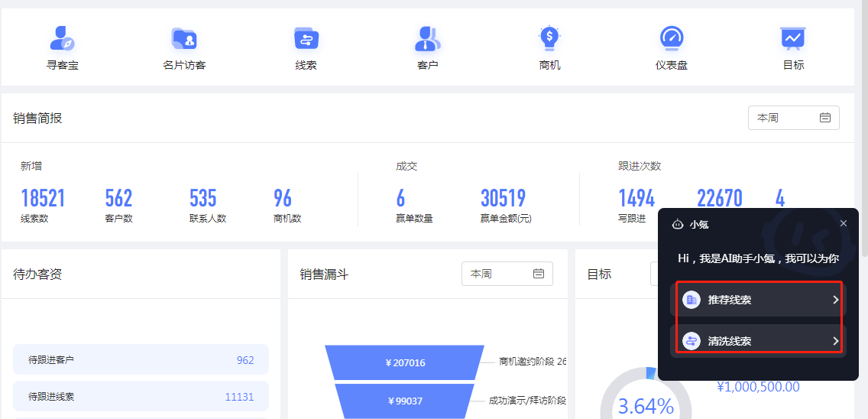This screenshot has height=419, width=868.
Task: Click 线索 label under icon
Action: tap(306, 65)
